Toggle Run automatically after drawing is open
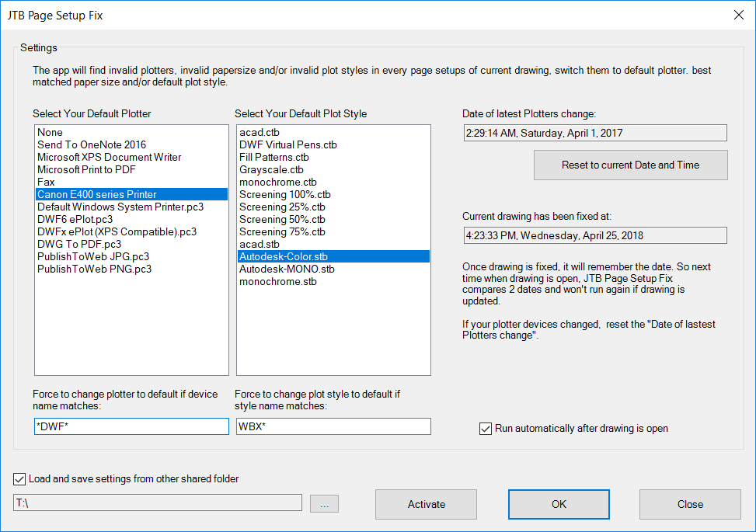756x532 pixels. coord(486,428)
